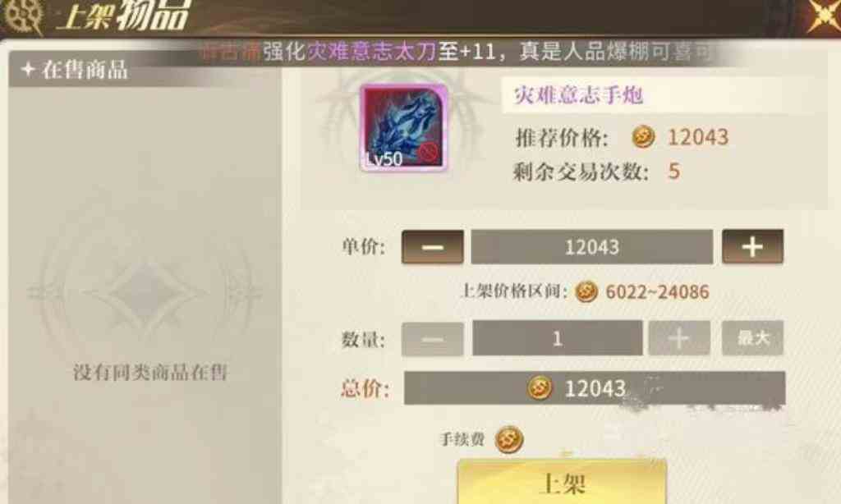Increase unit price with plus button
The height and width of the screenshot is (504, 841).
point(752,246)
